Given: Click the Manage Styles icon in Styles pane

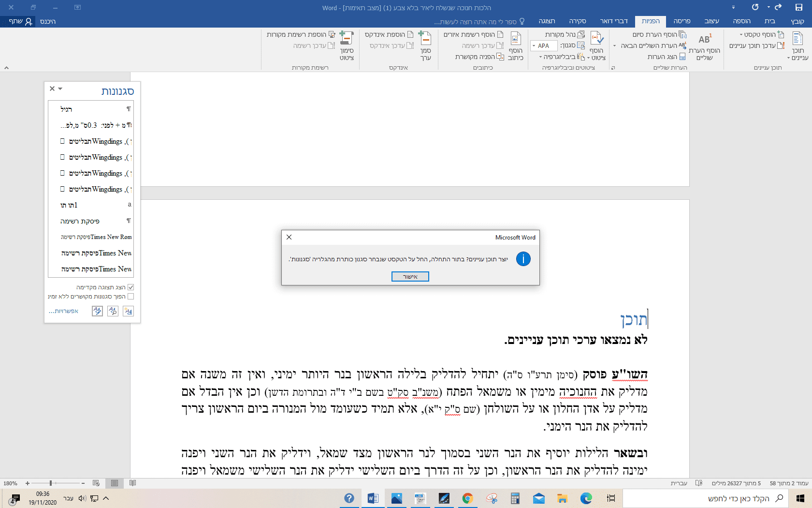Looking at the screenshot, I should coord(97,311).
